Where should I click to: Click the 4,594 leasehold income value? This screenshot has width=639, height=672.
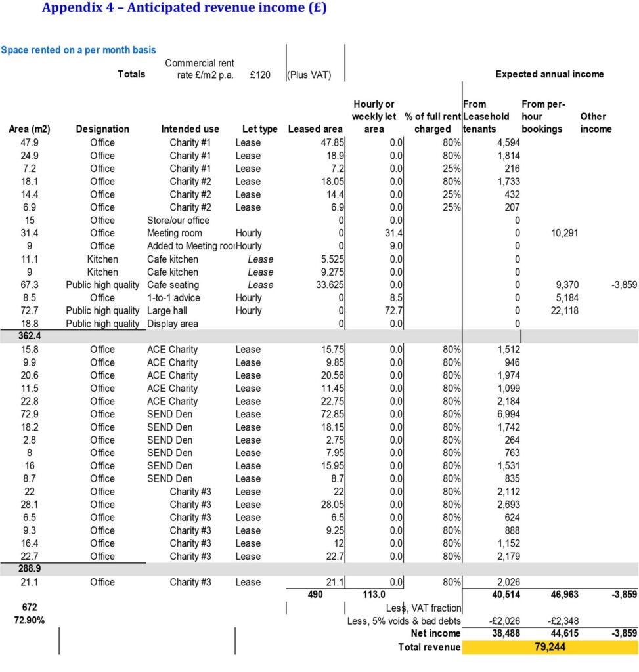pyautogui.click(x=508, y=142)
